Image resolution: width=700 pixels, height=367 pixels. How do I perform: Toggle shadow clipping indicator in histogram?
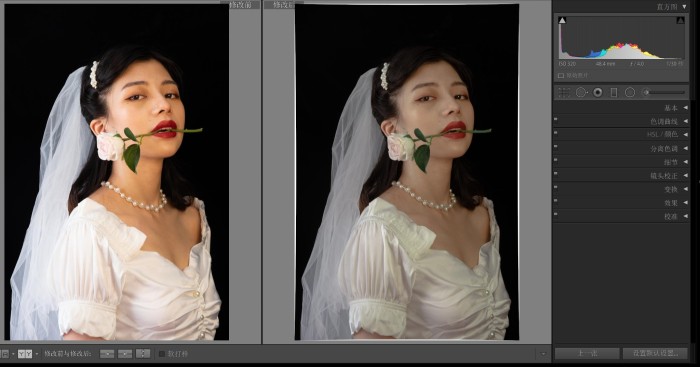pos(562,21)
